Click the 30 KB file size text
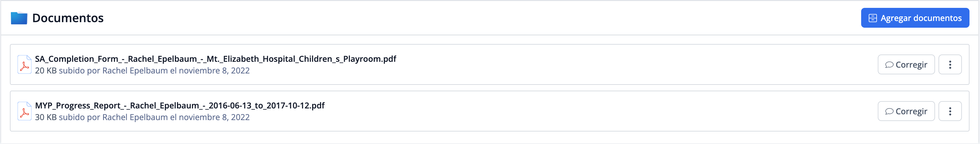The width and height of the screenshot is (980, 144). point(46,117)
